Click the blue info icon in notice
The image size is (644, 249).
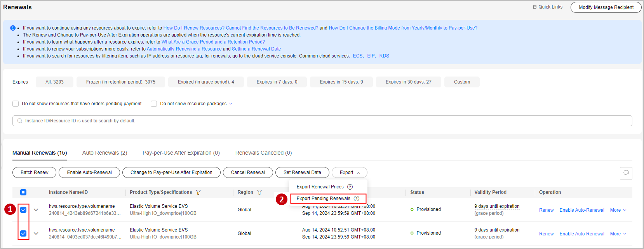[x=13, y=28]
